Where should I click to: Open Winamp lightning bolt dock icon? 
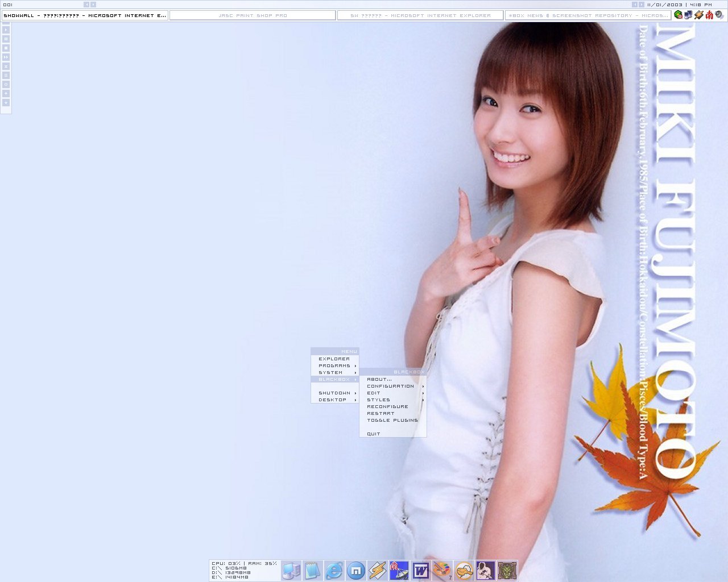[378, 570]
